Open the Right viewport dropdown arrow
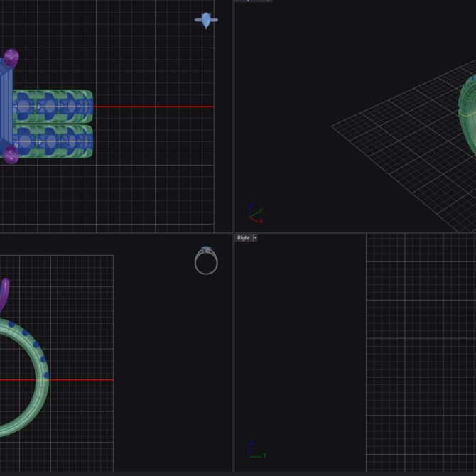Viewport: 476px width, 476px height. (x=255, y=238)
